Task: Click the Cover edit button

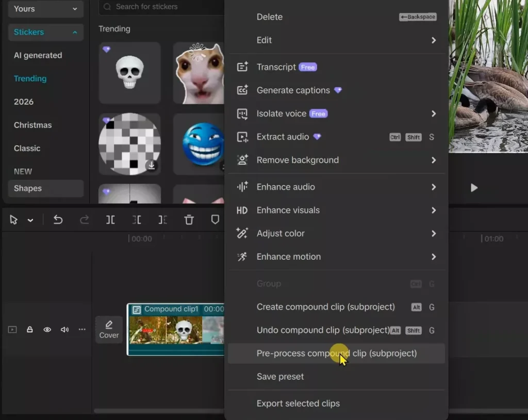Action: 109,330
